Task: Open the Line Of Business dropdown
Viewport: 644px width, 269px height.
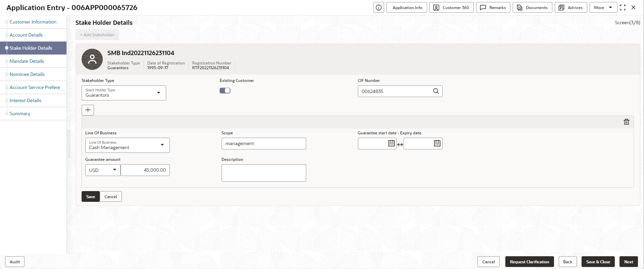Action: click(128, 145)
